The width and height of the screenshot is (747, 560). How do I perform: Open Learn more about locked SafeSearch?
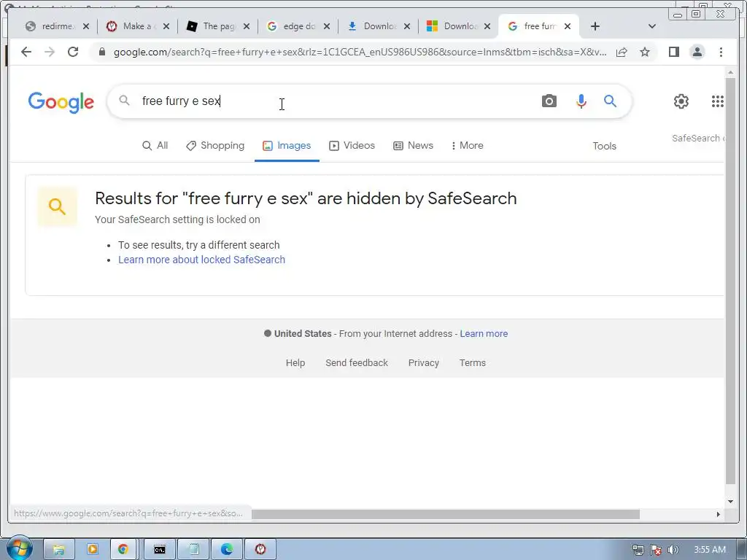(201, 260)
